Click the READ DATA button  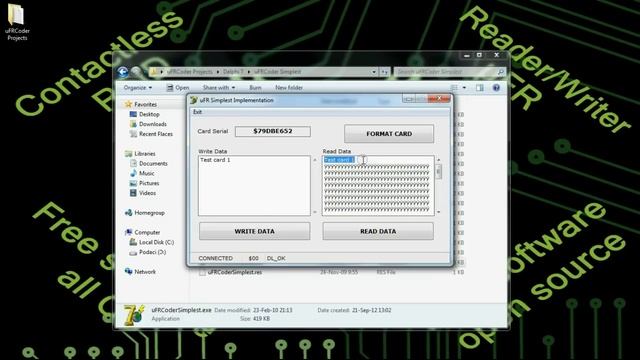378,231
